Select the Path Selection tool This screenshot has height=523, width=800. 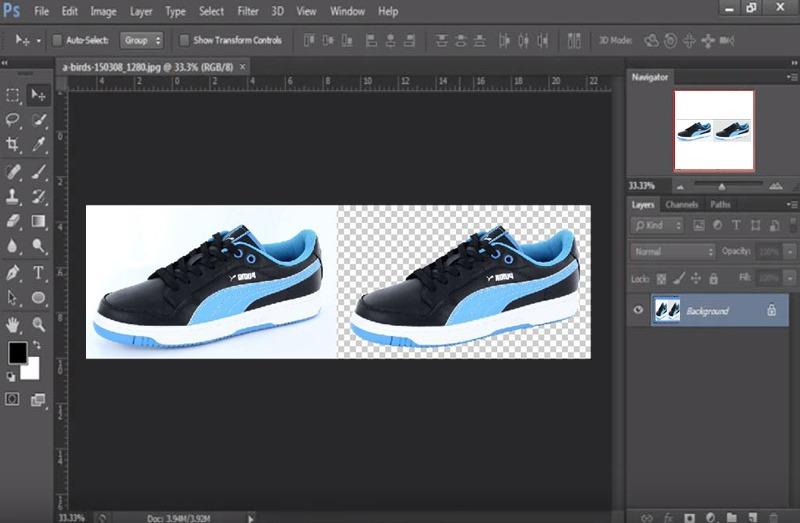coord(13,297)
